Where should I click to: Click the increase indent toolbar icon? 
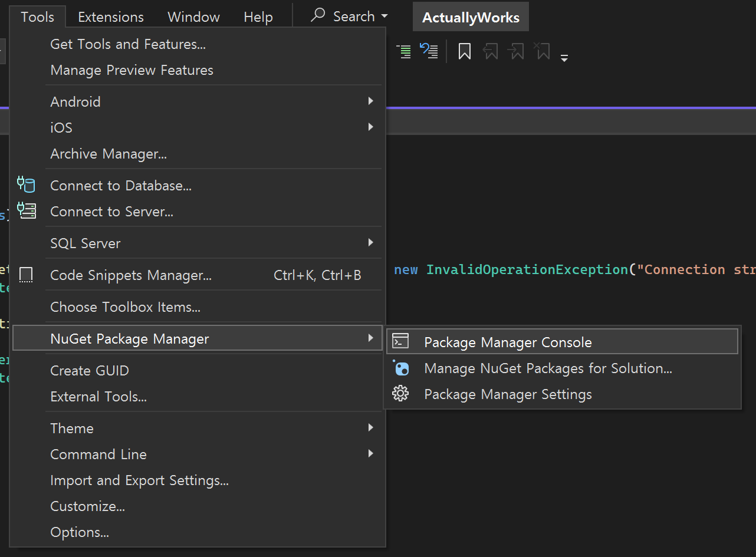coord(404,52)
